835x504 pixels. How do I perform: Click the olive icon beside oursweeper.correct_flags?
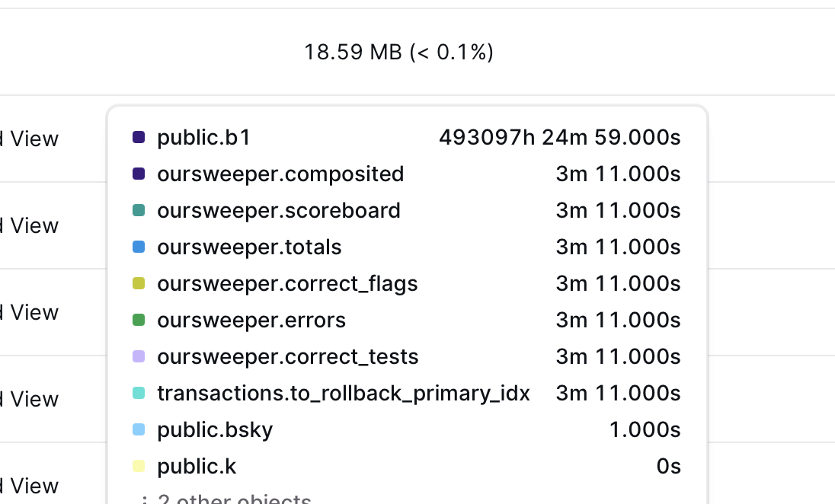coord(139,283)
